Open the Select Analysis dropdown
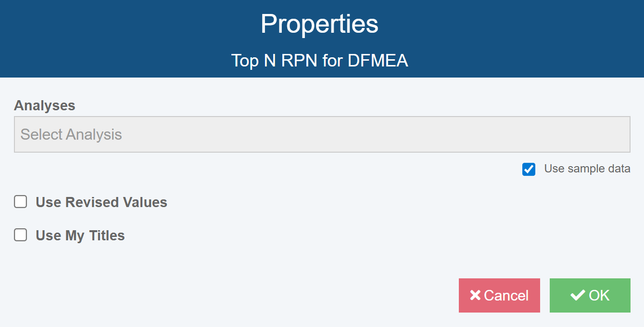This screenshot has height=327, width=644. pos(321,134)
